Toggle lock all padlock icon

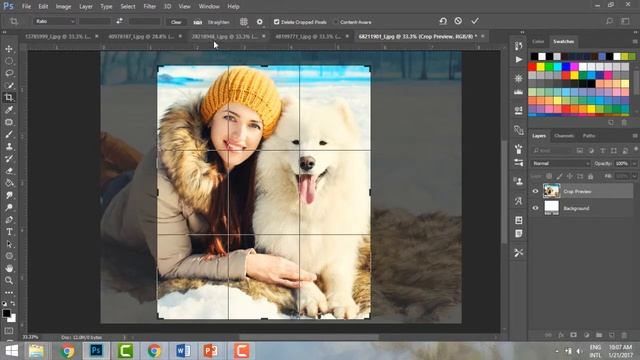coord(591,176)
